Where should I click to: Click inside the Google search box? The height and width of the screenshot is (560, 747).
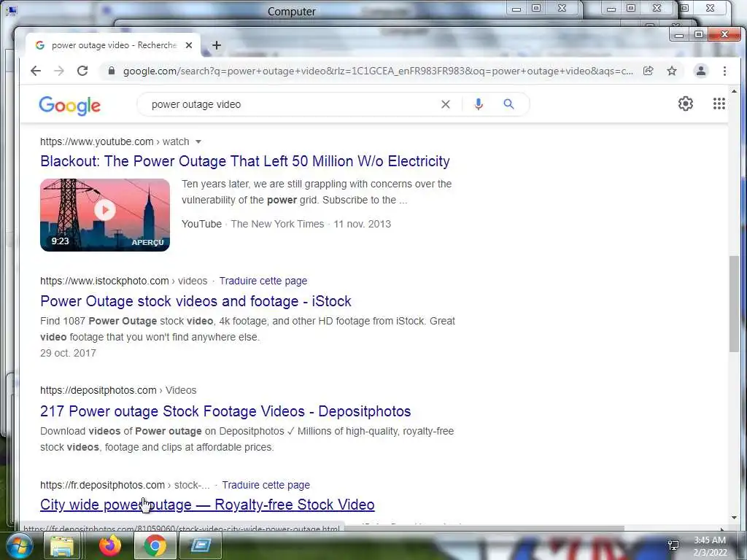coord(290,104)
